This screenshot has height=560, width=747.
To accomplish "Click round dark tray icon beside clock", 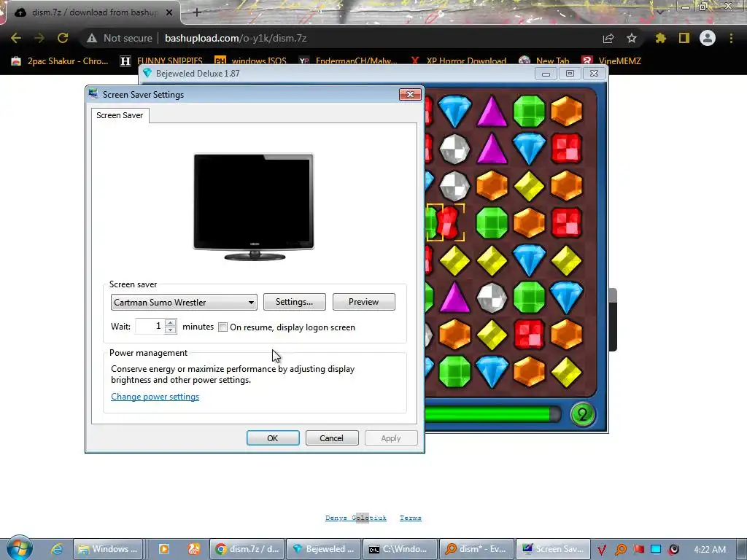I will 673,550.
